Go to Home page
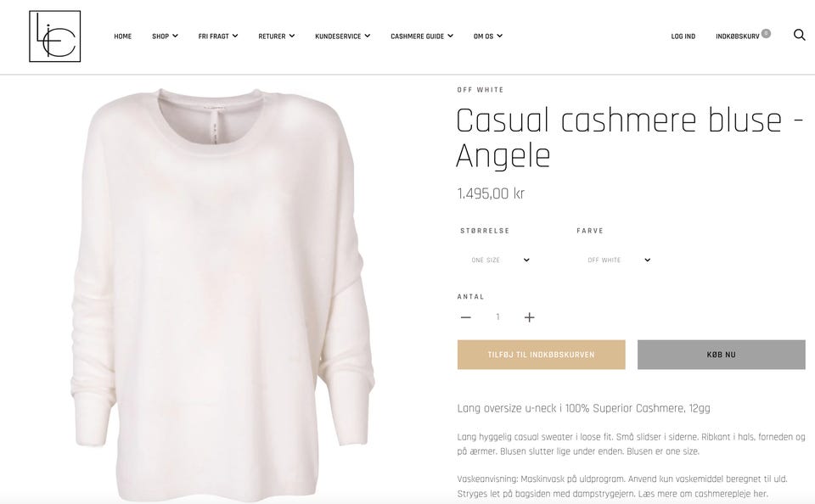Viewport: 815px width, 504px height. click(x=122, y=36)
